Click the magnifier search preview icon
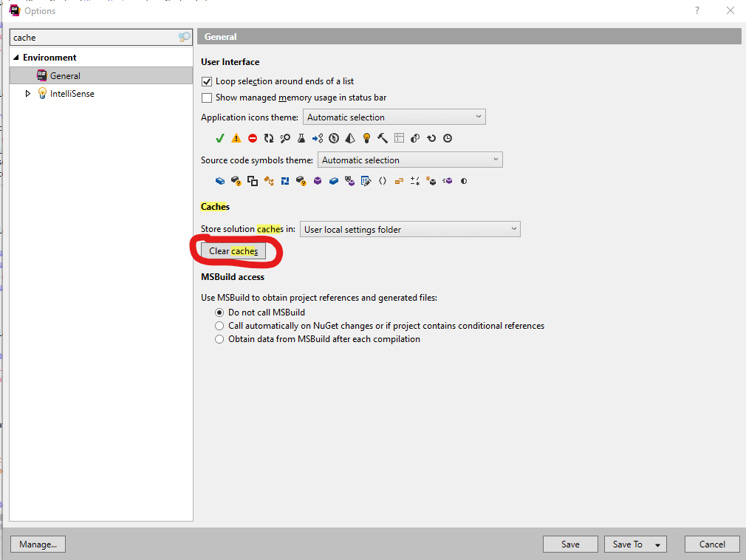The height and width of the screenshot is (560, 746). (285, 138)
